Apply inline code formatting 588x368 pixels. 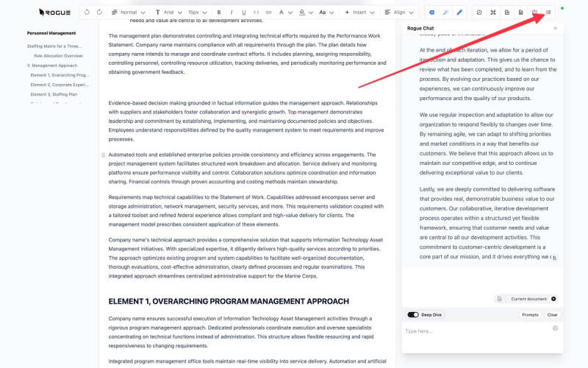pos(256,13)
